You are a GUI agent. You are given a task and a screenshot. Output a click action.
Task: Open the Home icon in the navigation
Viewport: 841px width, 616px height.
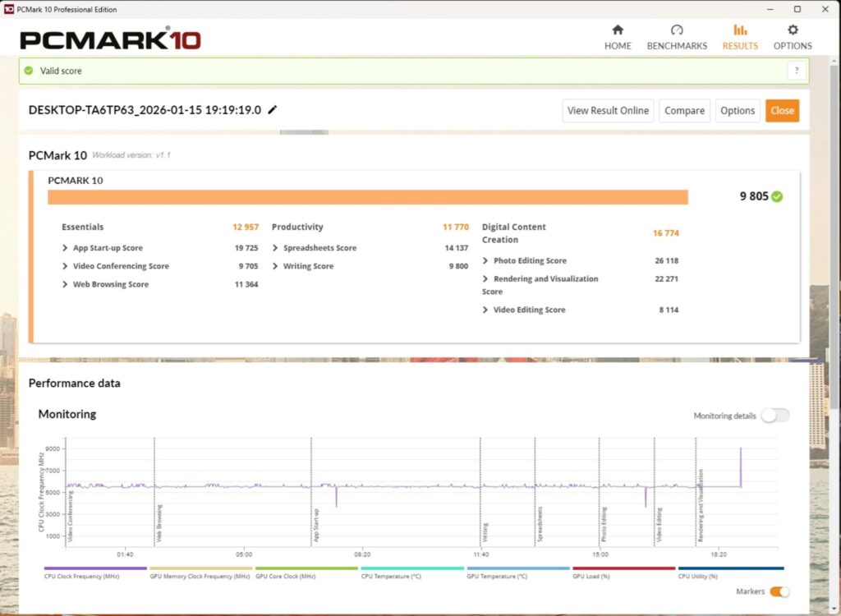tap(618, 30)
